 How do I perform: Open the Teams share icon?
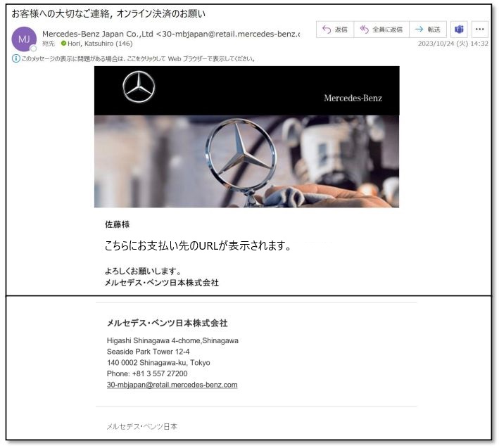459,30
